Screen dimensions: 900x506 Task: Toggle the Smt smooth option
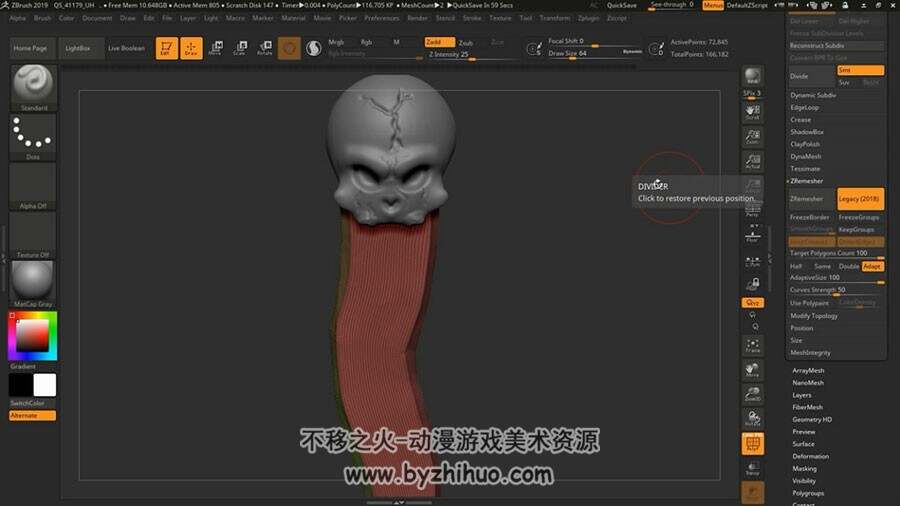(x=860, y=70)
